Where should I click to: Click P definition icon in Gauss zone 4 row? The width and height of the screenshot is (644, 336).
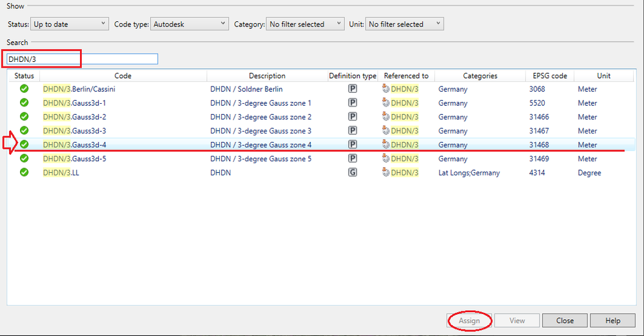point(353,144)
